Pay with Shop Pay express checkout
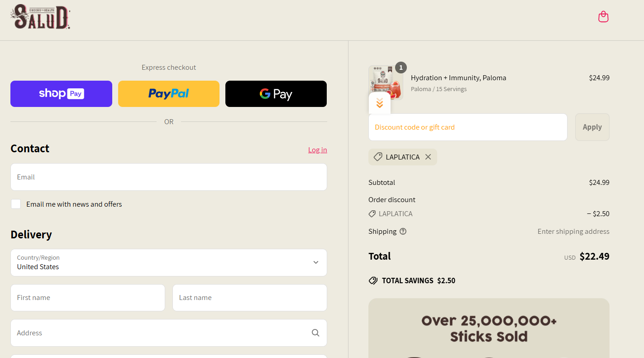Image resolution: width=644 pixels, height=358 pixels. click(x=61, y=94)
